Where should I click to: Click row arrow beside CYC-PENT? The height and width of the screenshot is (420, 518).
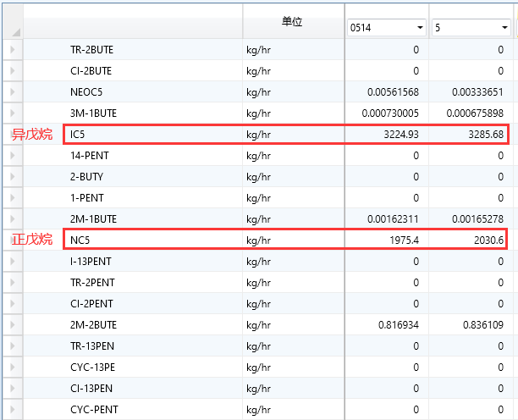pyautogui.click(x=12, y=410)
